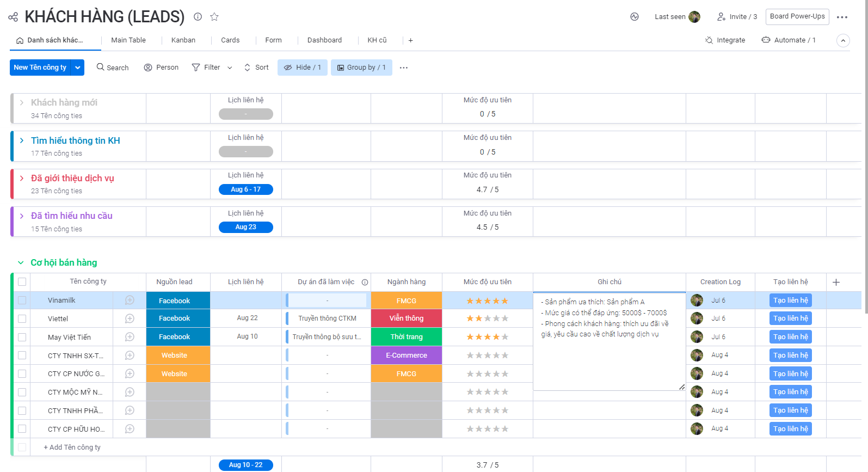Add a new view with plus icon

tap(410, 40)
